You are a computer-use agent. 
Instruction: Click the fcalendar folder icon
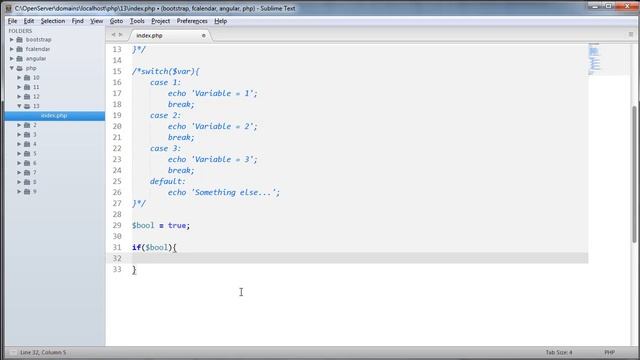(x=20, y=49)
